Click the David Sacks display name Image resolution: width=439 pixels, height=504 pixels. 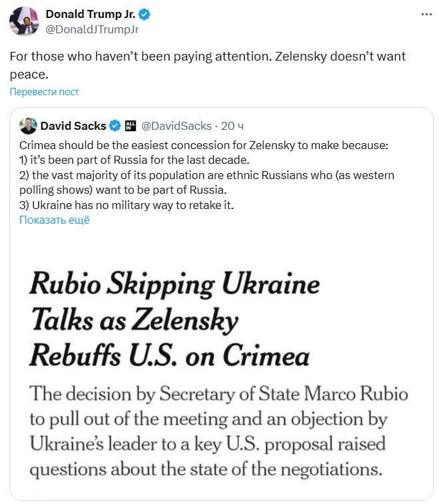click(x=73, y=126)
